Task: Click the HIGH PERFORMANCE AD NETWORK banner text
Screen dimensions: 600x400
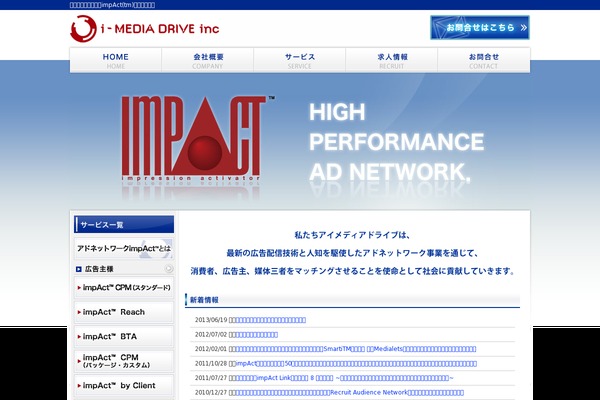Action: point(396,142)
